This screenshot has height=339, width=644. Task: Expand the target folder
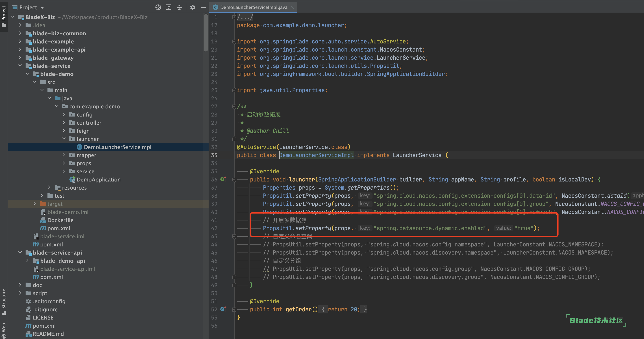pos(34,204)
